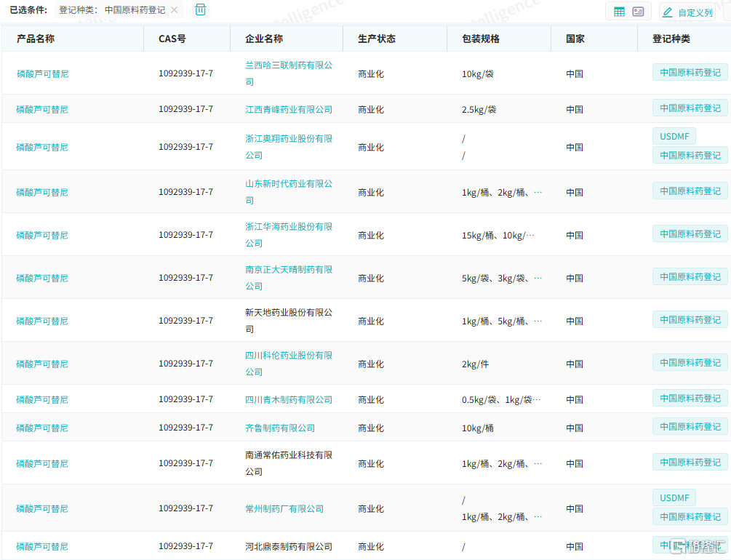Open 齐鲁制药有限公司 company link
The image size is (731, 560).
(x=280, y=428)
